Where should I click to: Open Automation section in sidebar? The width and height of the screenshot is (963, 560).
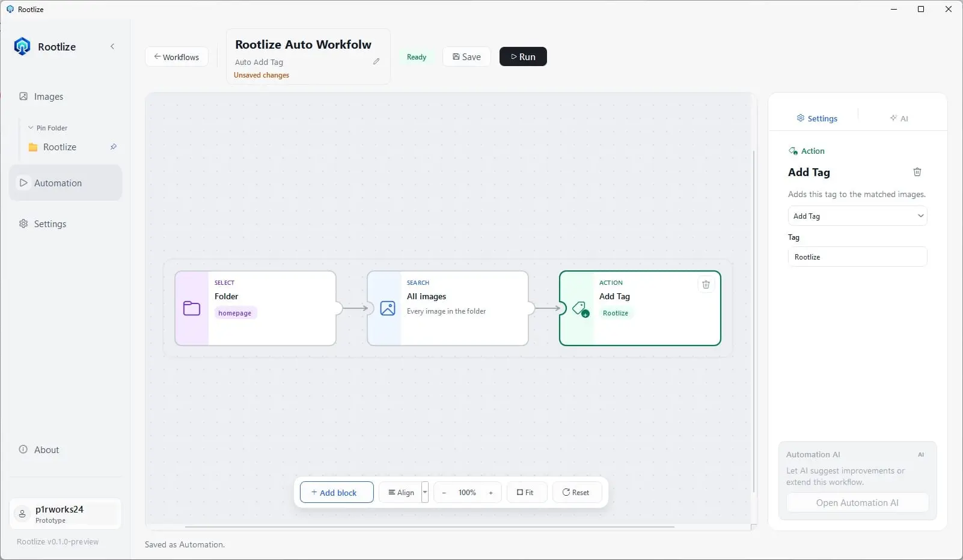click(66, 183)
